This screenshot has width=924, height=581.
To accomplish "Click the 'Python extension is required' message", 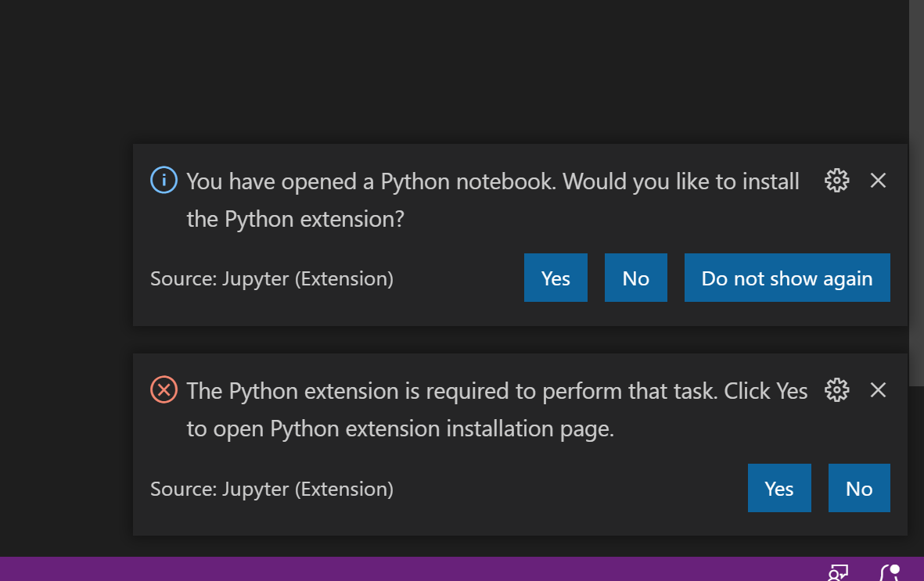I will pyautogui.click(x=497, y=410).
